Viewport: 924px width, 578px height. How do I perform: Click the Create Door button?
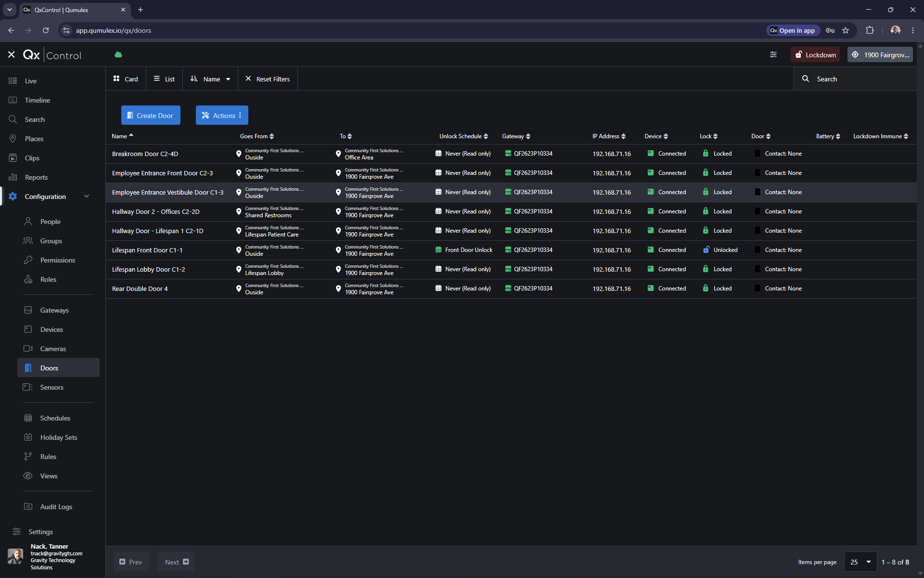pos(151,115)
